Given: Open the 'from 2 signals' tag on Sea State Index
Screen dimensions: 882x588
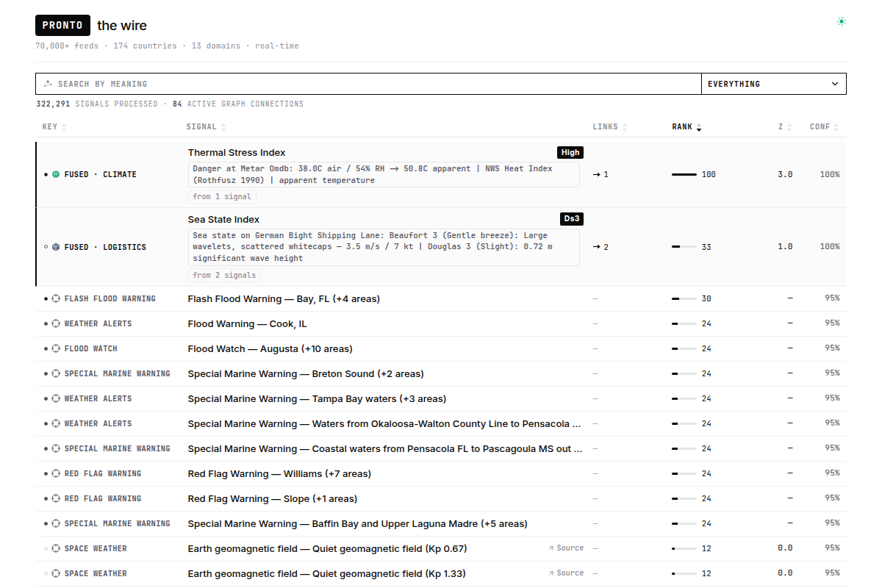Looking at the screenshot, I should [x=224, y=276].
